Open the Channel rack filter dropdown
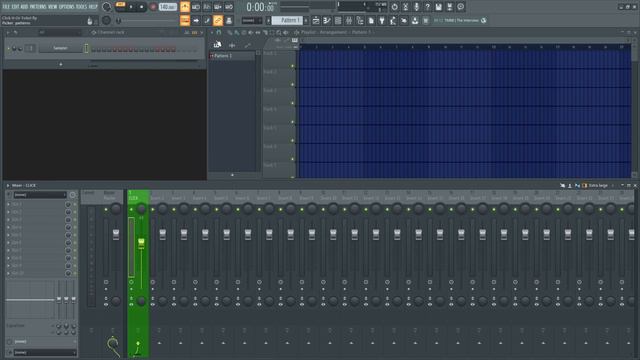Image resolution: width=640 pixels, height=360 pixels. tap(59, 32)
